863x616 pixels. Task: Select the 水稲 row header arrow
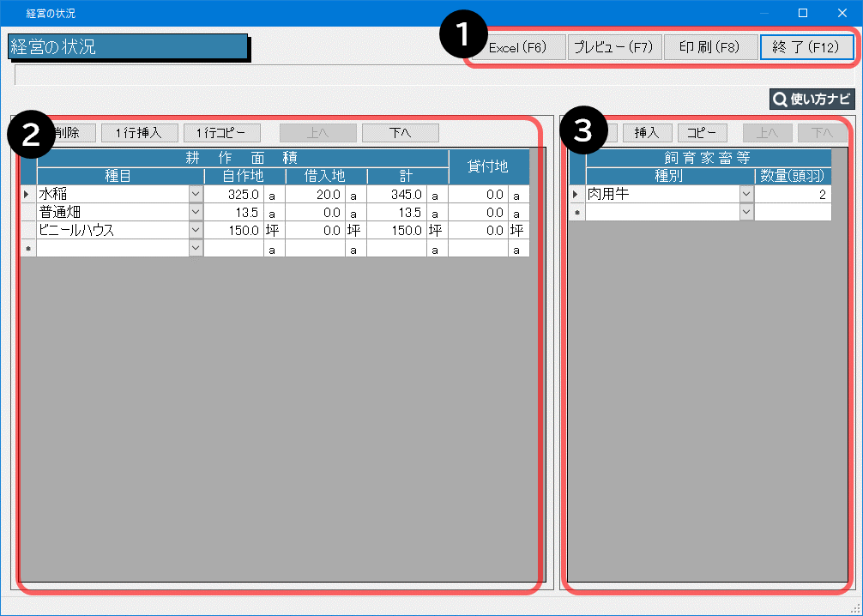pyautogui.click(x=27, y=195)
